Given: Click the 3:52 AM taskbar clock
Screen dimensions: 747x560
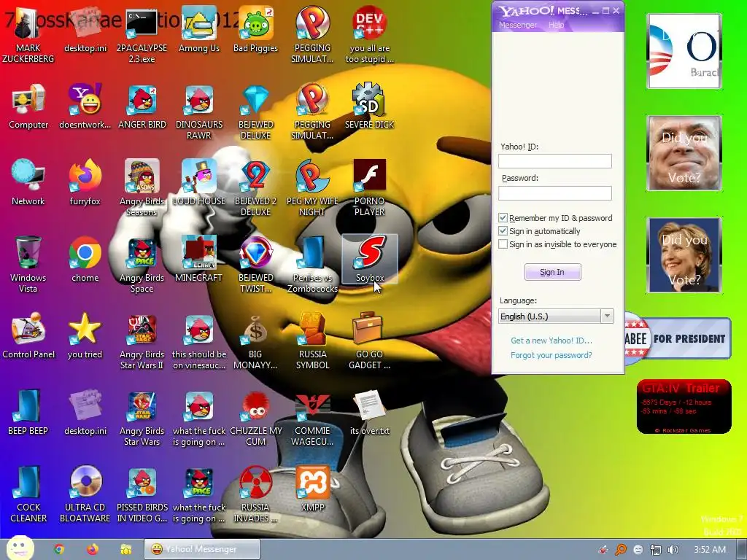Looking at the screenshot, I should [x=710, y=550].
